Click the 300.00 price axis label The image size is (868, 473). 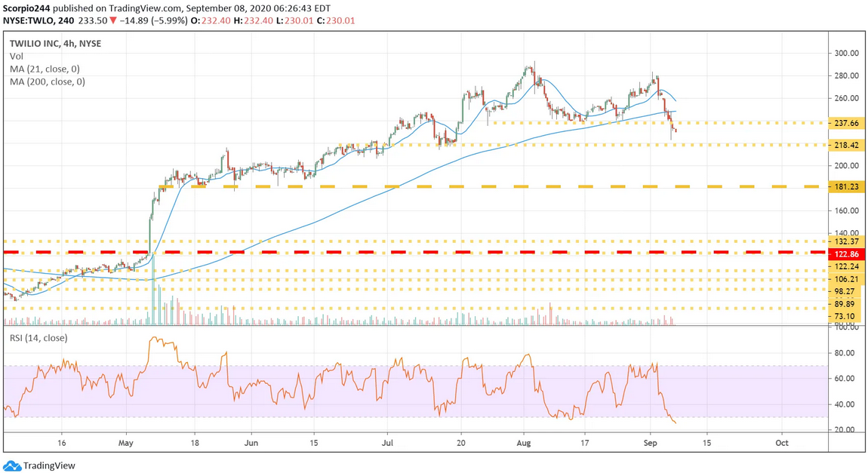(x=846, y=53)
